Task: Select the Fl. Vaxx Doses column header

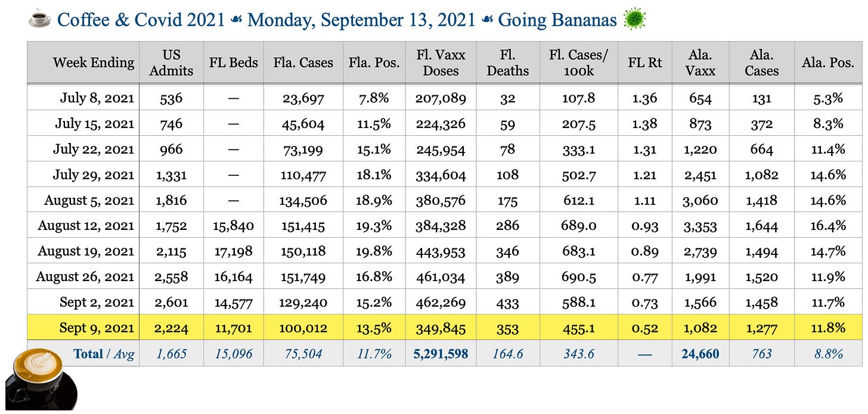Action: pyautogui.click(x=441, y=63)
